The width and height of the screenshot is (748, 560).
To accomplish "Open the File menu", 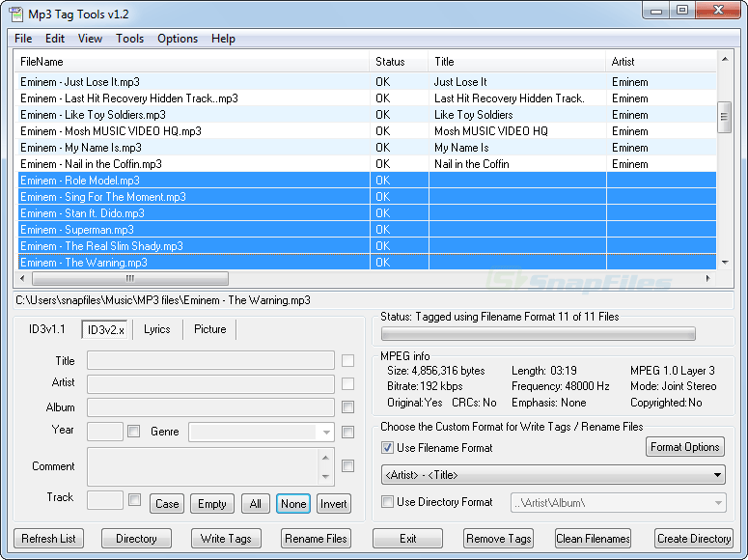I will tap(23, 39).
